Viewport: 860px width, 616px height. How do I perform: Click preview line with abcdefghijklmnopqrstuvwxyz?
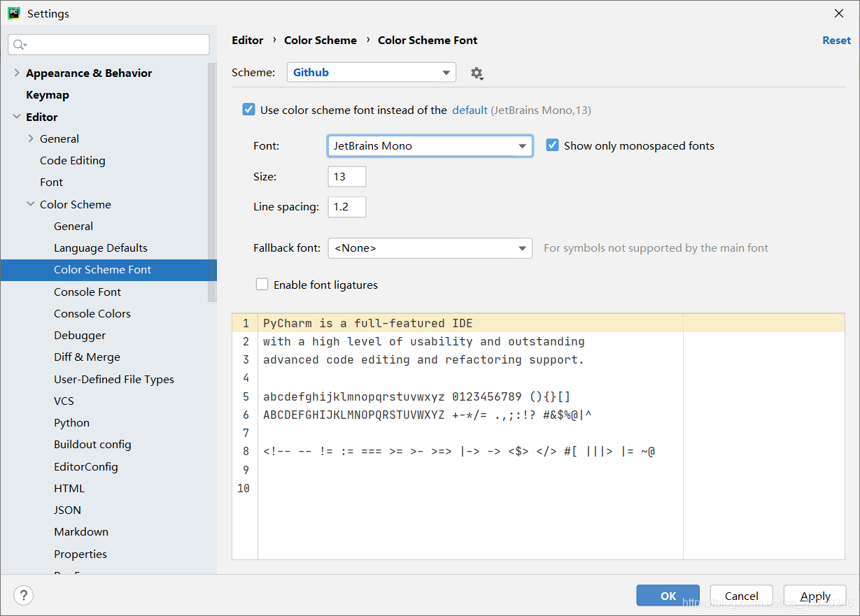(417, 396)
